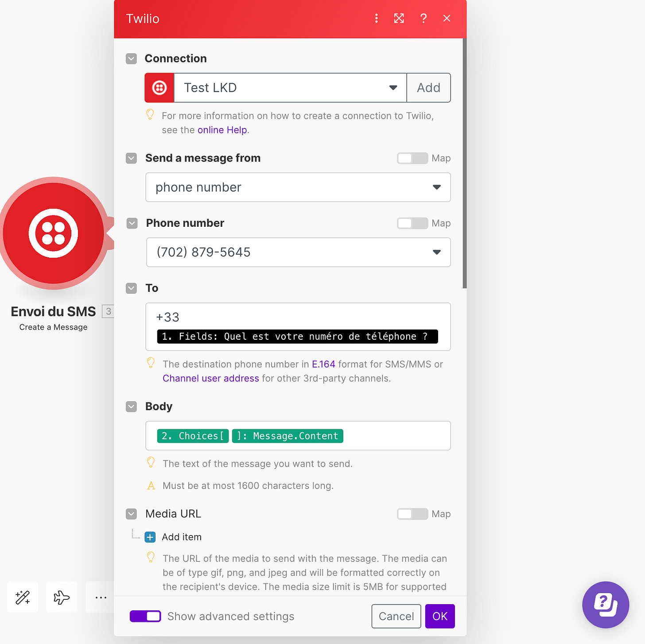Screen dimensions: 645x644
Task: Collapse the Body section chevron
Action: pyautogui.click(x=131, y=407)
